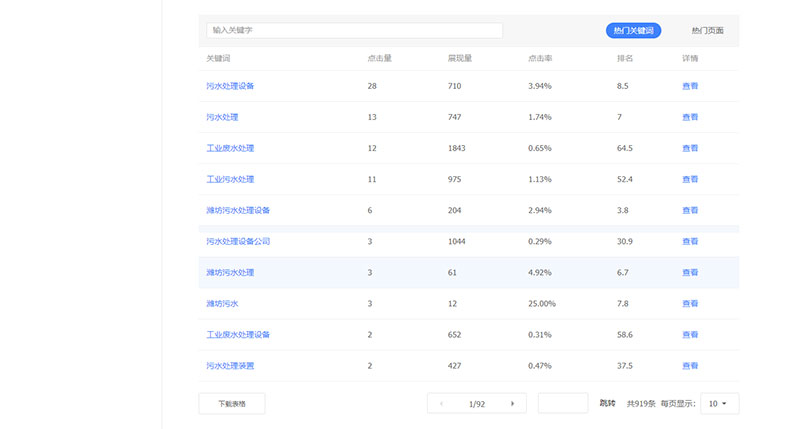
Task: Open the per-page display count dropdown
Action: (x=719, y=404)
